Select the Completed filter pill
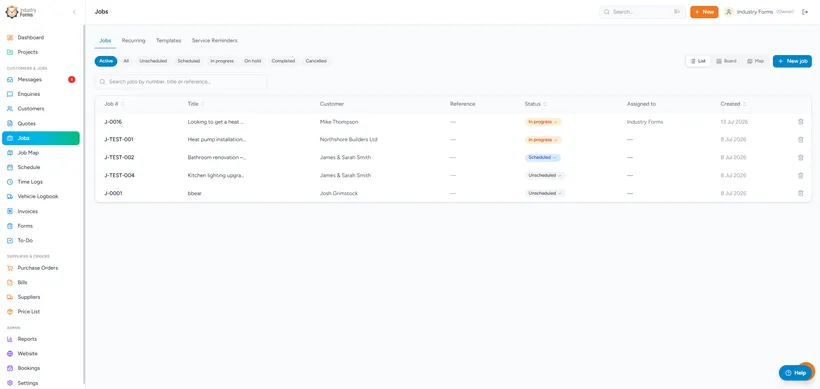The image size is (820, 389). tap(283, 61)
